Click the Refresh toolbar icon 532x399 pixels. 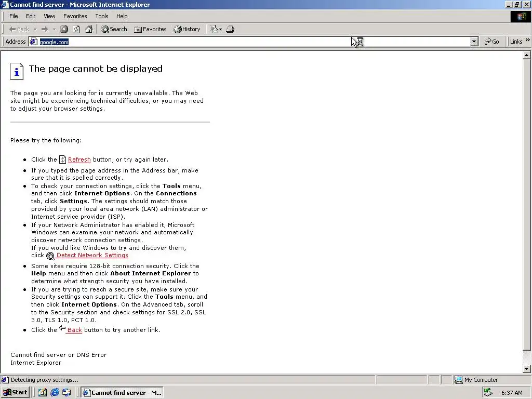click(76, 29)
